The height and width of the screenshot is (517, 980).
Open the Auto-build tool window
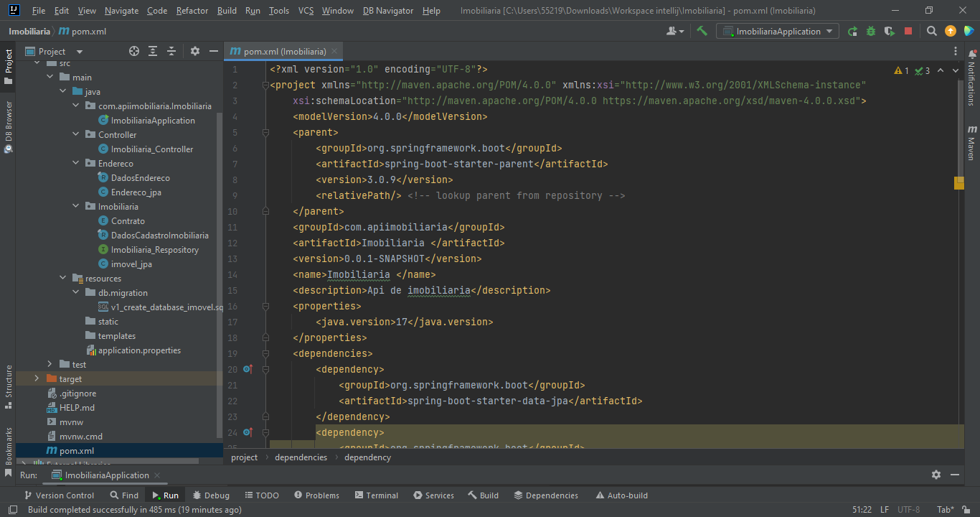pyautogui.click(x=621, y=495)
